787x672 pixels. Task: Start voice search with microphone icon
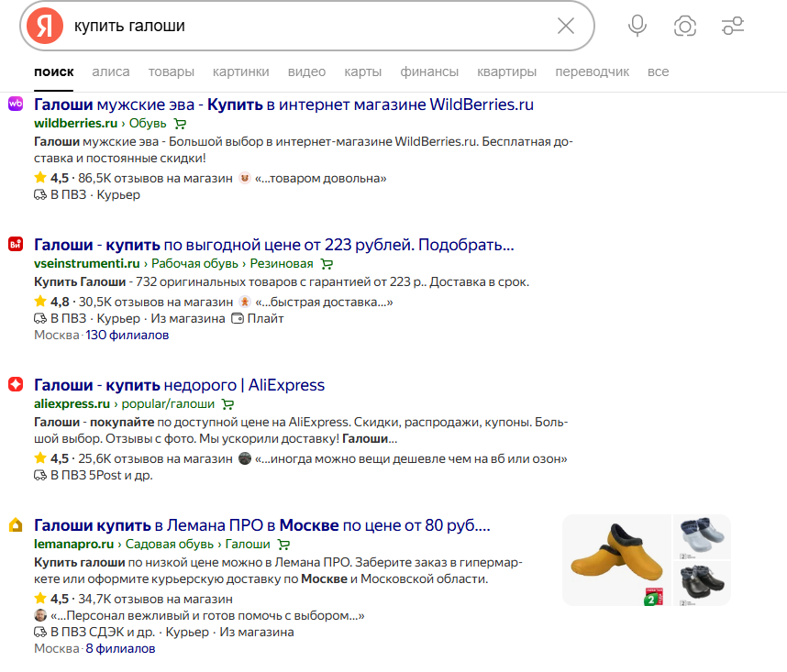tap(637, 26)
